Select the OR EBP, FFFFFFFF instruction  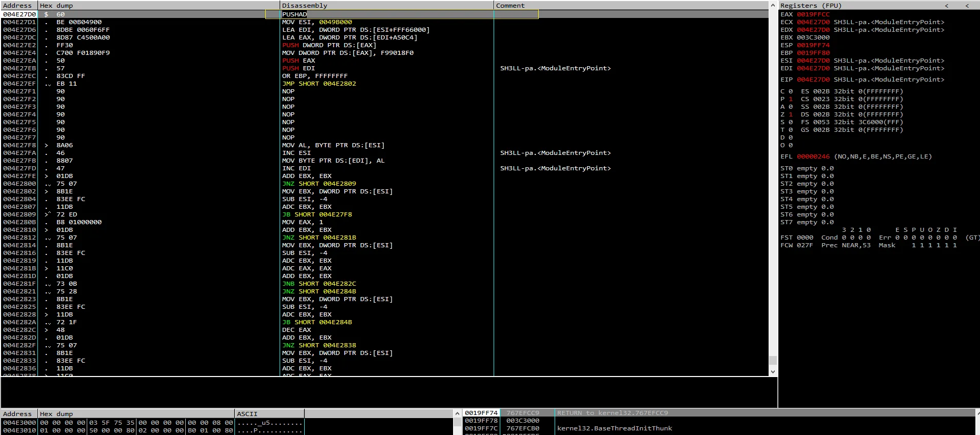pyautogui.click(x=315, y=76)
